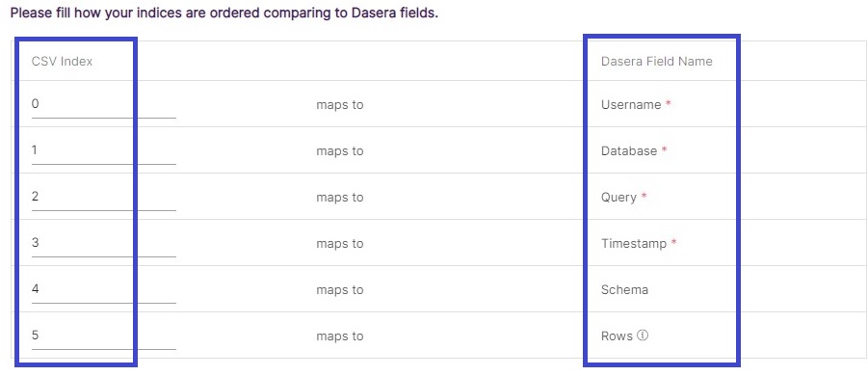The height and width of the screenshot is (376, 868).
Task: Click the CSV index box with value 5
Action: (103, 336)
